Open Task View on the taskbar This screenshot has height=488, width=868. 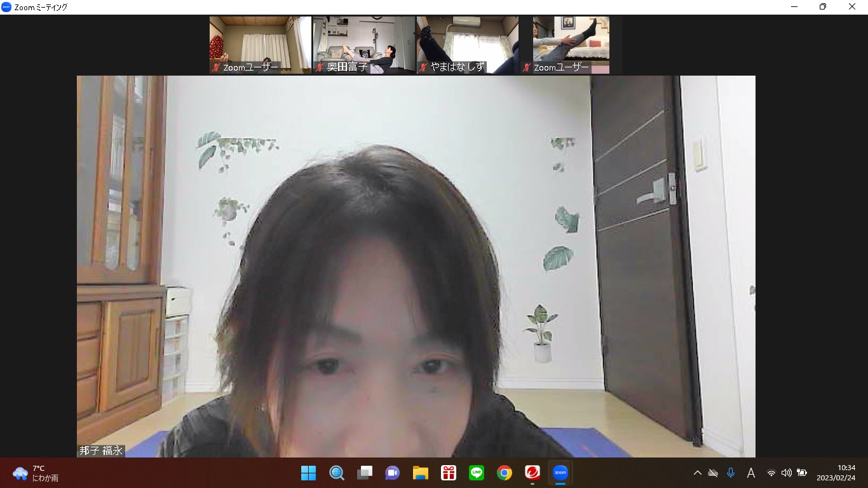coord(365,473)
